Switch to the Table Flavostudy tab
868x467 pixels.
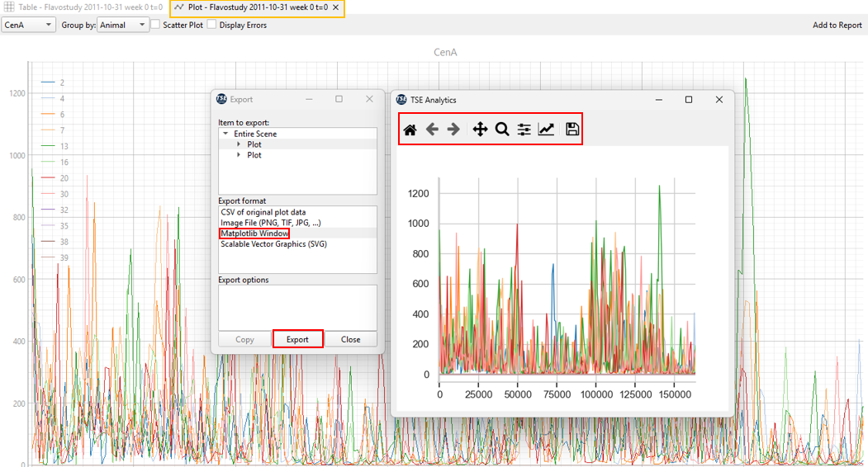coord(83,7)
